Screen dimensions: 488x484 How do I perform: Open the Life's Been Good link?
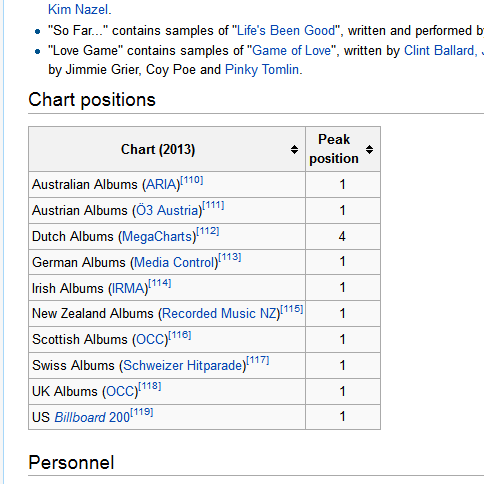click(286, 31)
